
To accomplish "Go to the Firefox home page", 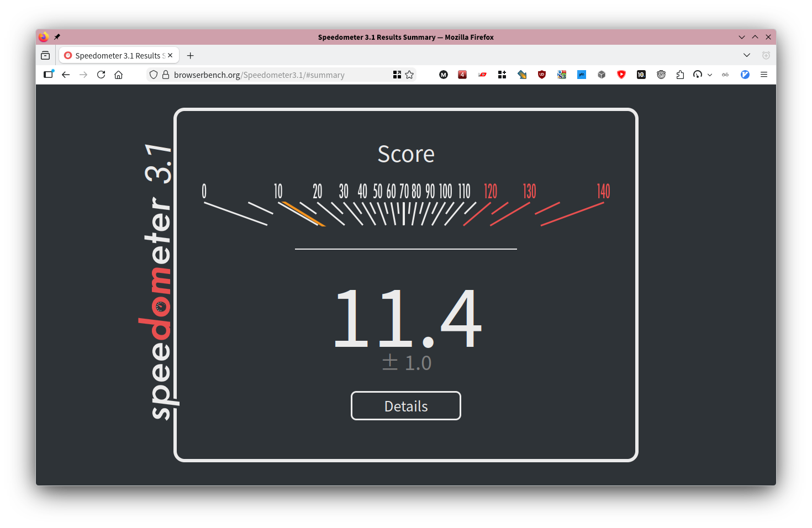I will point(118,75).
